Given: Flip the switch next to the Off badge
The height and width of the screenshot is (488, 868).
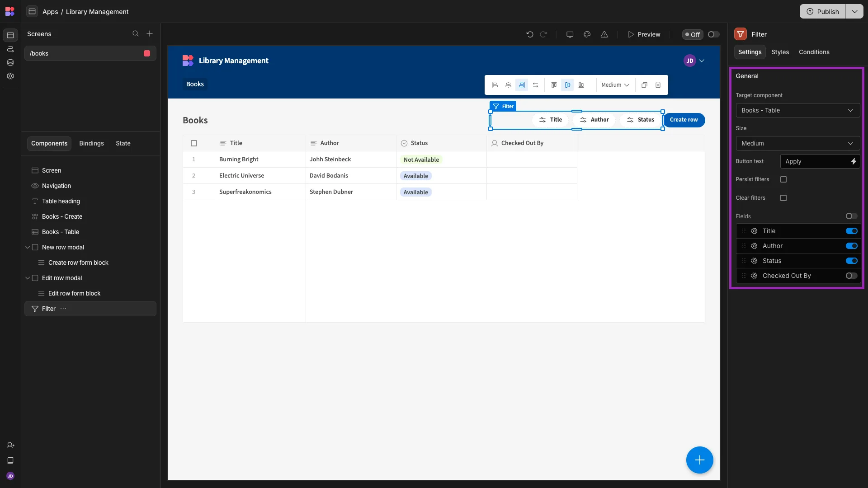Looking at the screenshot, I should tap(713, 34).
